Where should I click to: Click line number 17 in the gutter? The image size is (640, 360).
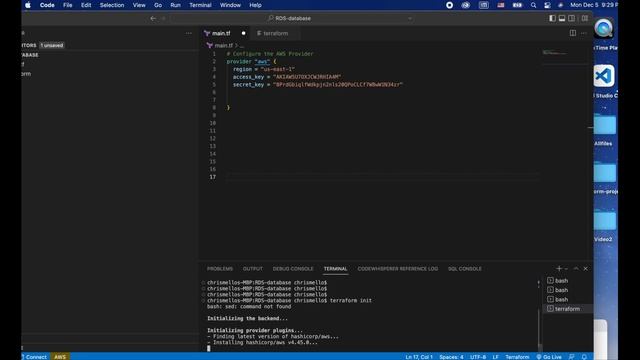212,177
